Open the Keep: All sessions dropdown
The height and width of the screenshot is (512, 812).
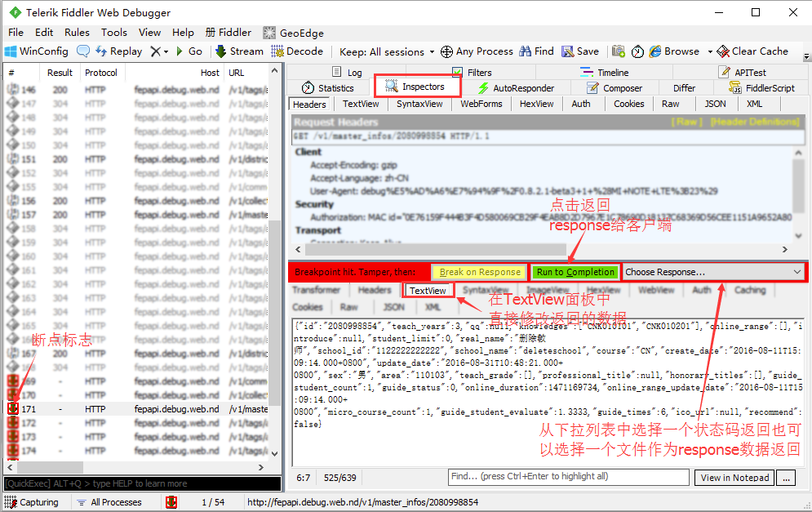(387, 51)
